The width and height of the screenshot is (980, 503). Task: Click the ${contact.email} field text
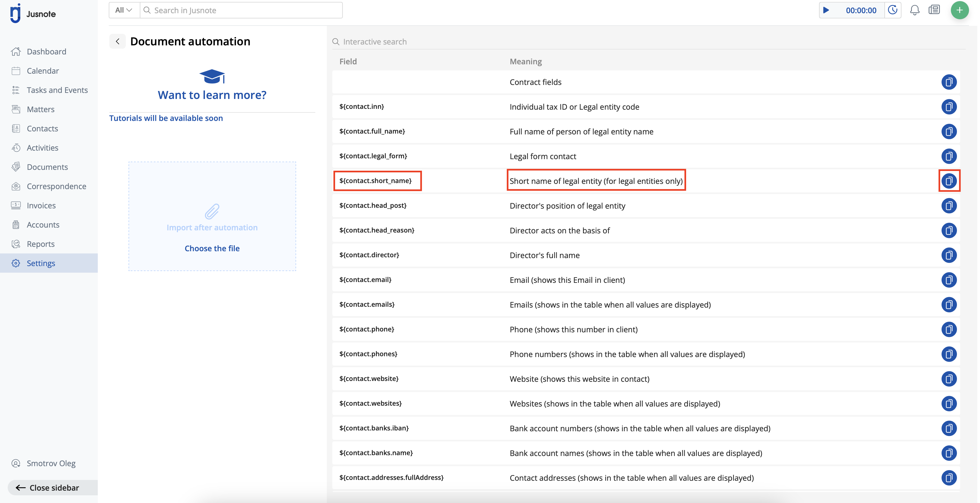(365, 280)
